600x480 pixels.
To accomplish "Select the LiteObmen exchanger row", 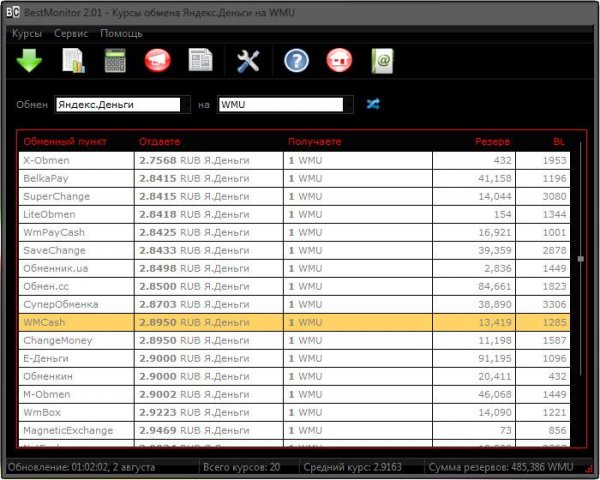I will [294, 214].
